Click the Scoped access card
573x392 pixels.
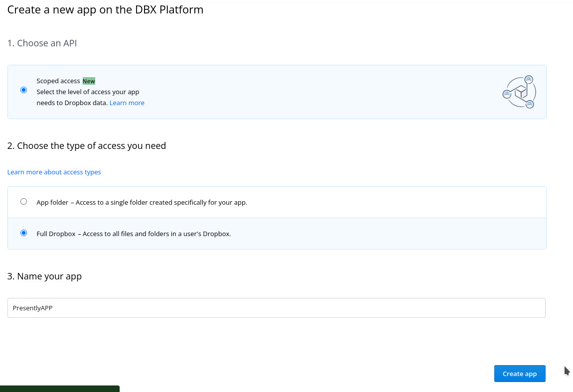tap(277, 92)
